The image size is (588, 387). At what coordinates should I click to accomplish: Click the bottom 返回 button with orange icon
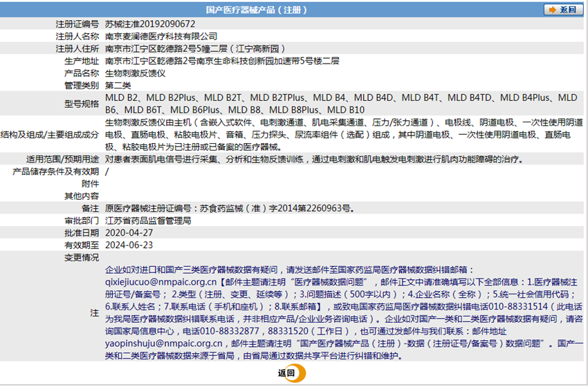292,373
